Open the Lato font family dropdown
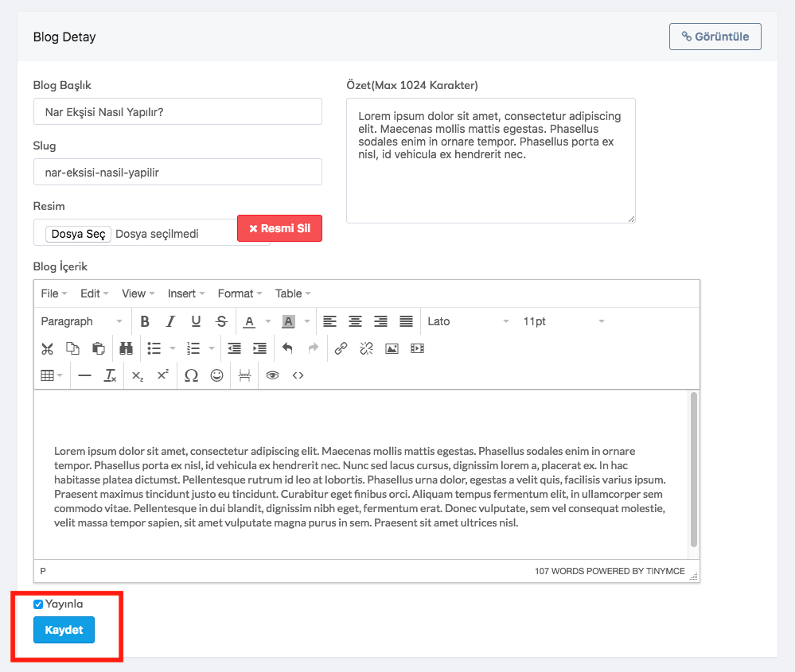 click(x=468, y=321)
